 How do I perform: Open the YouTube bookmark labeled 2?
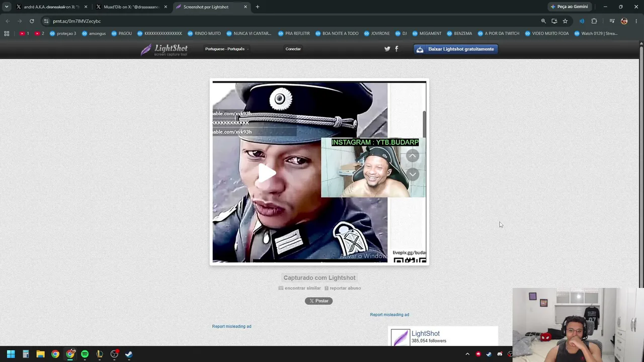(39, 34)
